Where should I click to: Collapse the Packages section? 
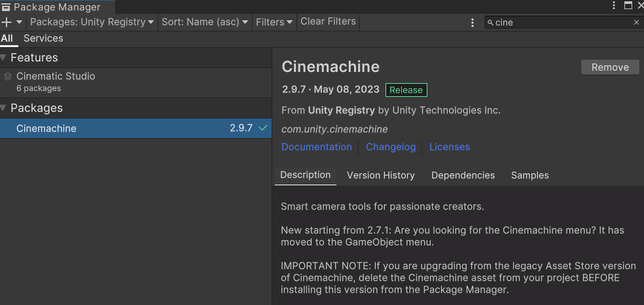[x=4, y=108]
